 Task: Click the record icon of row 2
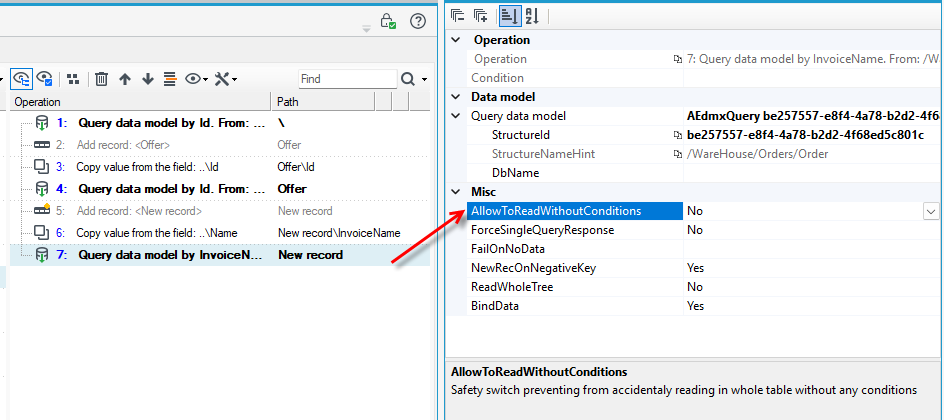42,145
